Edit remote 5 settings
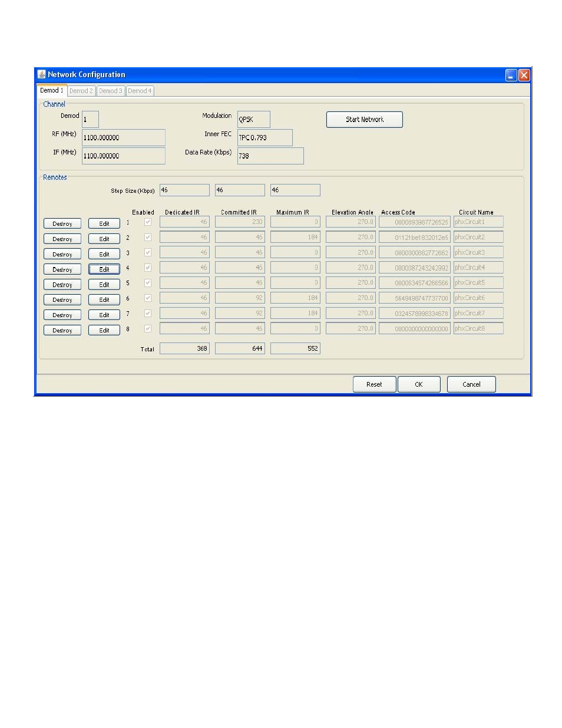 [104, 285]
